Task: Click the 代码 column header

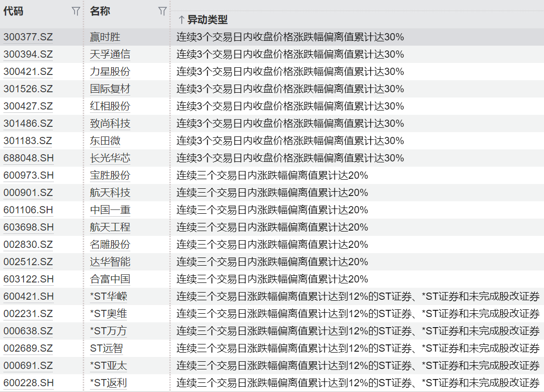Action: point(13,12)
